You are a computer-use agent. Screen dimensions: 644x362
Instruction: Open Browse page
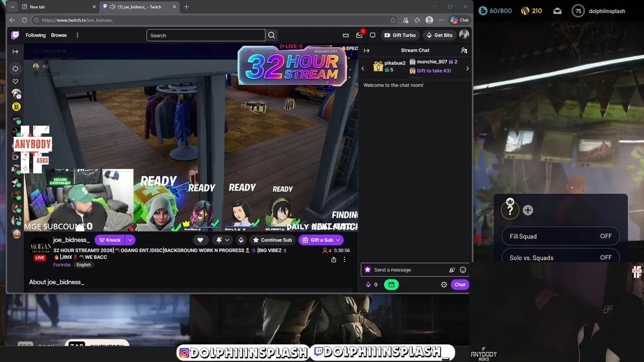click(59, 35)
